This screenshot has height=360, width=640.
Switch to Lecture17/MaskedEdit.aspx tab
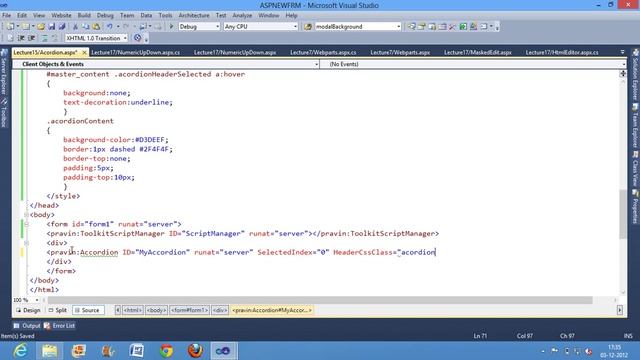tap(478, 53)
